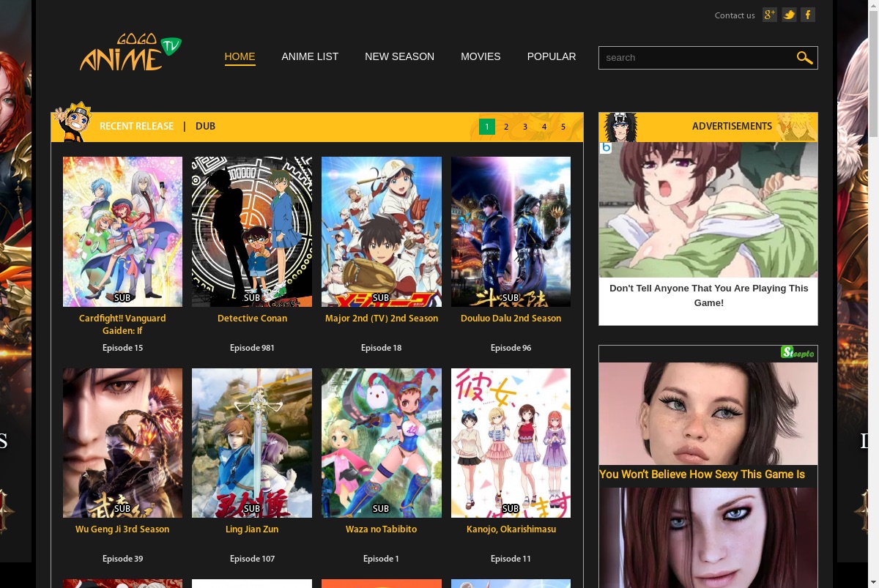Image resolution: width=879 pixels, height=588 pixels.
Task: Click the small ad badge on top advertisement
Action: coord(606,148)
